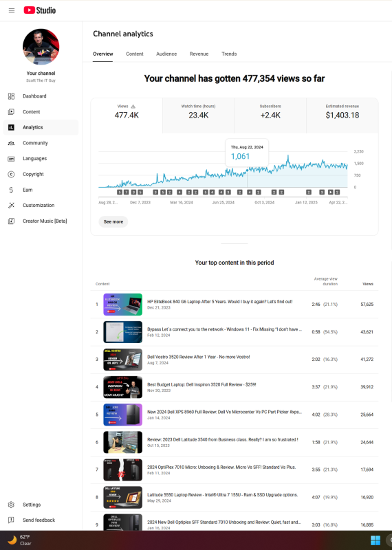Open Latitude 5550 laptop review thumbnail
This screenshot has width=392, height=550.
pos(123,497)
